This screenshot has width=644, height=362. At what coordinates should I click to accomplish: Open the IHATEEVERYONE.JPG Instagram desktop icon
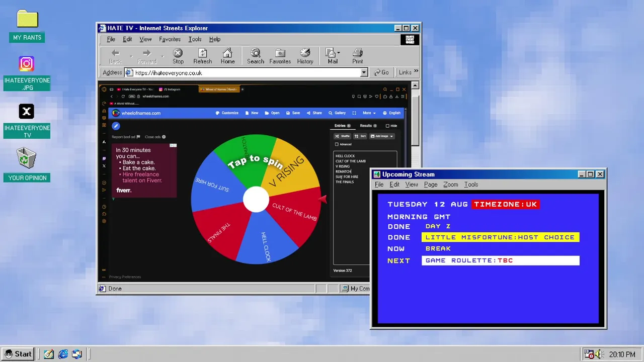[x=27, y=64]
